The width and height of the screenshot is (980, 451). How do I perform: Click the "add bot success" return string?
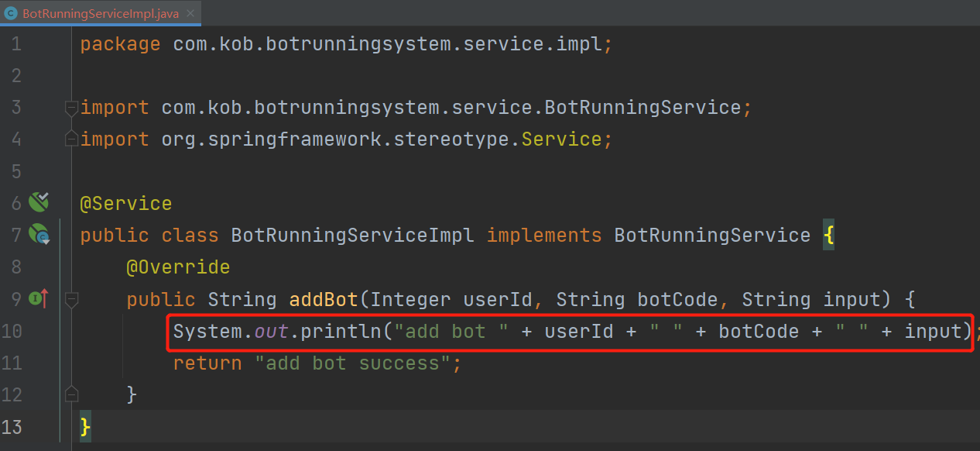point(353,363)
